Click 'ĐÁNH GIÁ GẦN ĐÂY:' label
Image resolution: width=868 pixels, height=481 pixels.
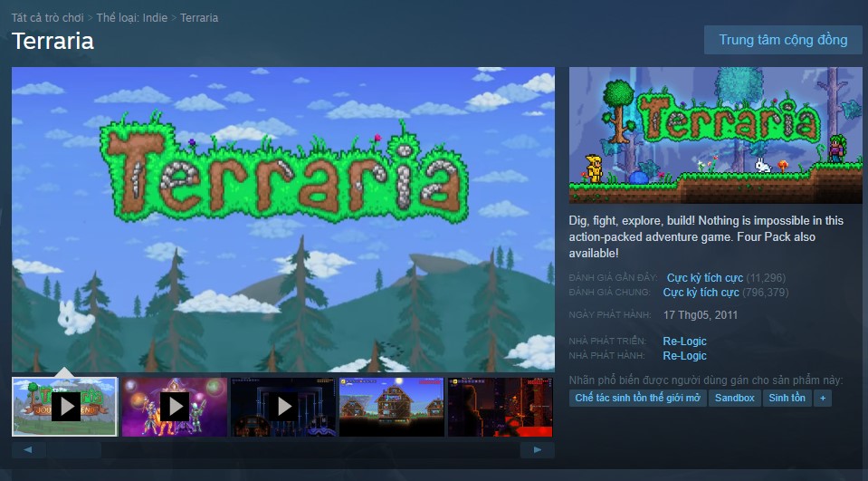[x=614, y=277]
